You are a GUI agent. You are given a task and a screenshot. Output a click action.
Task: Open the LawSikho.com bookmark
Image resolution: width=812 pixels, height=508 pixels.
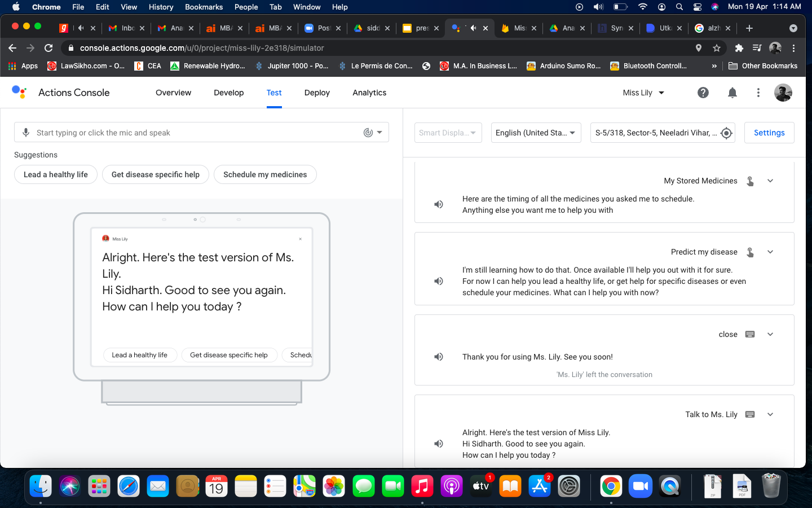pos(86,66)
